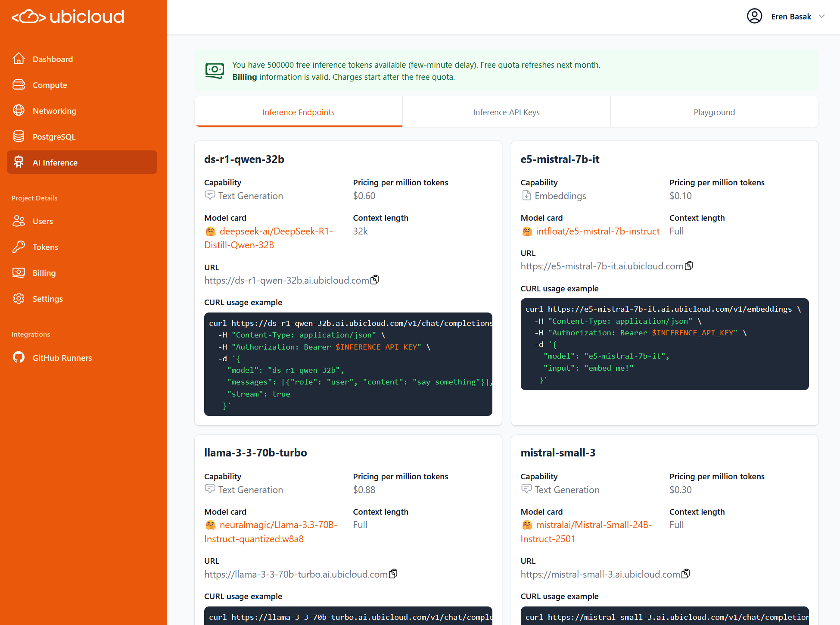Viewport: 840px width, 625px height.
Task: Click the Tokens key icon
Action: (x=19, y=247)
